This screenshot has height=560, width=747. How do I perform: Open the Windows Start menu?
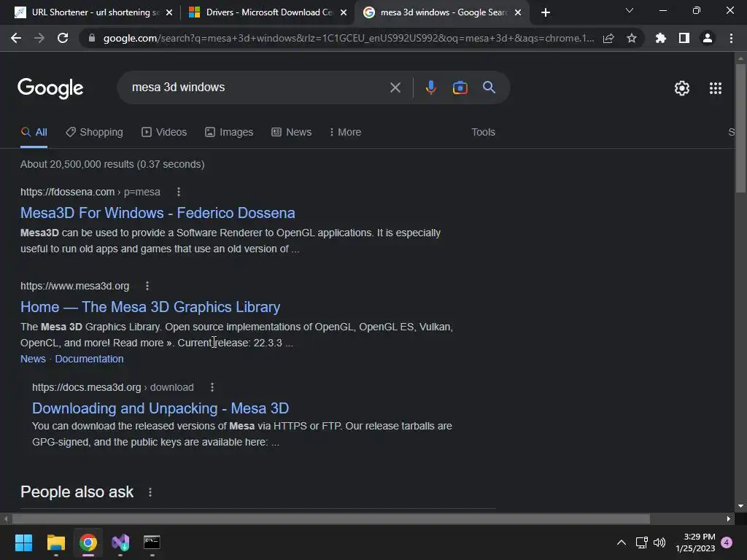(x=23, y=542)
